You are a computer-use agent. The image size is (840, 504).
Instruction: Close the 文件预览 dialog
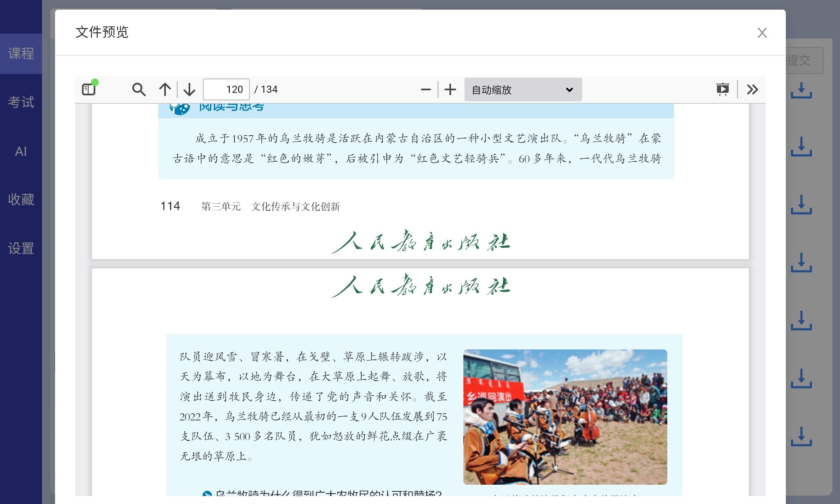[762, 33]
